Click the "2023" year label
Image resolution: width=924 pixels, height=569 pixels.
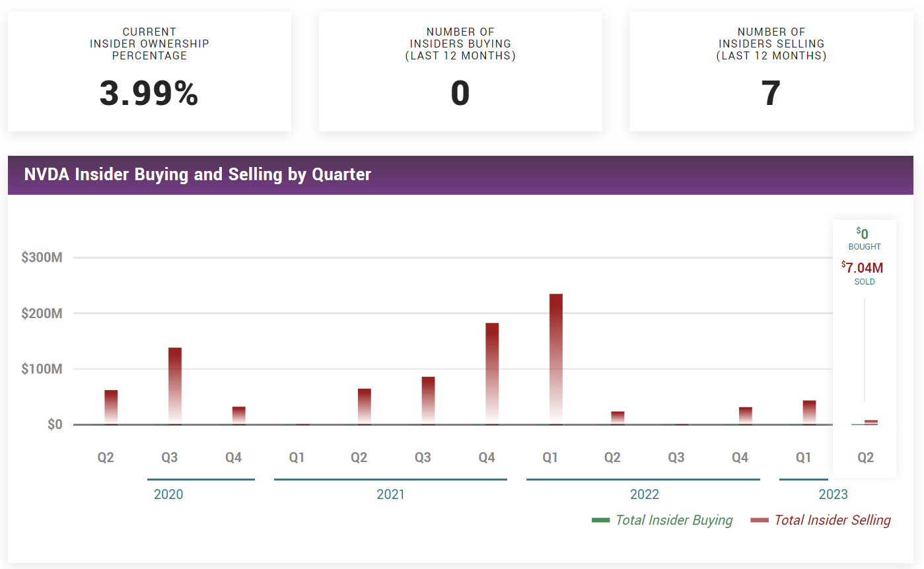833,494
